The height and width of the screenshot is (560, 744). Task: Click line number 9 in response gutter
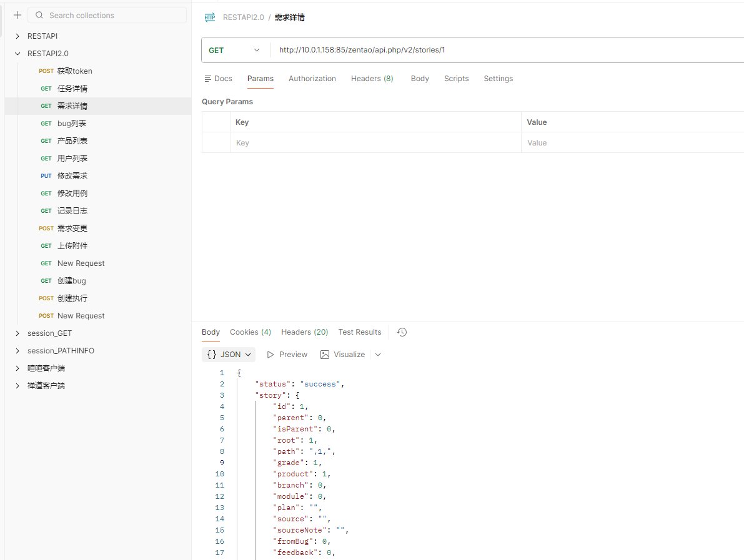[222, 463]
